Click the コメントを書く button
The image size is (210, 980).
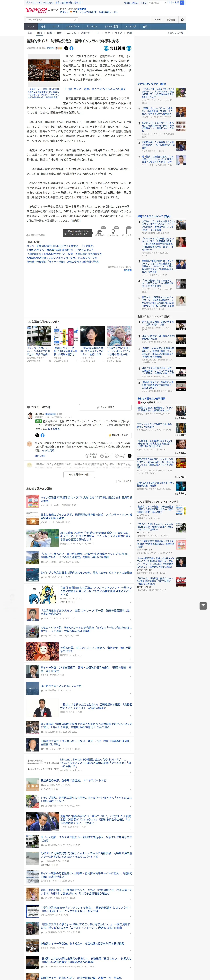click(x=105, y=407)
